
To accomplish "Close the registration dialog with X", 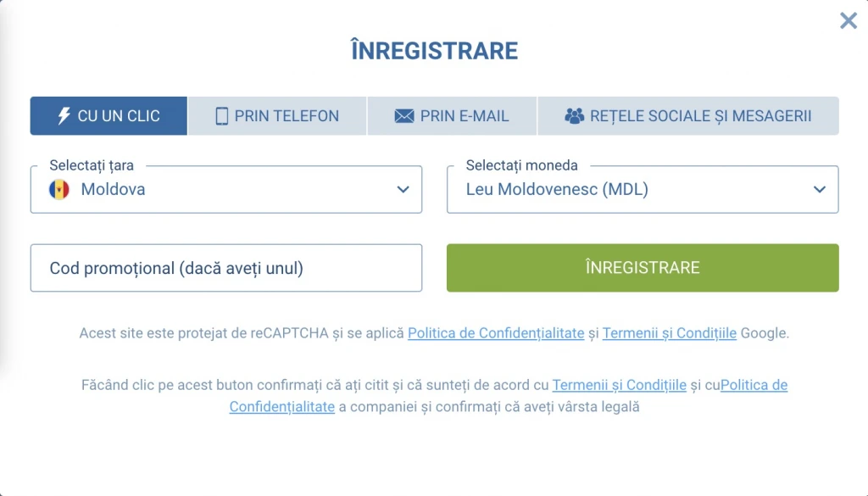I will click(849, 21).
